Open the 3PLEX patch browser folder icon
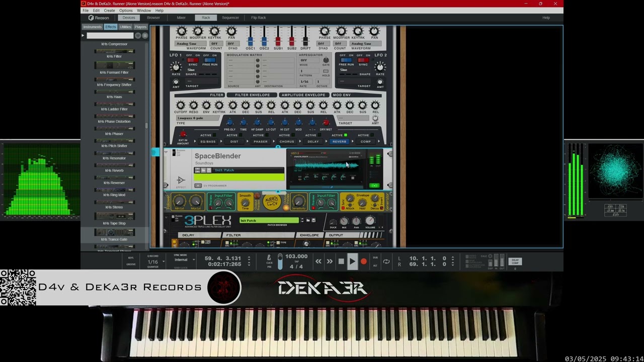Image resolution: width=644 pixels, height=362 pixels. coord(308,220)
